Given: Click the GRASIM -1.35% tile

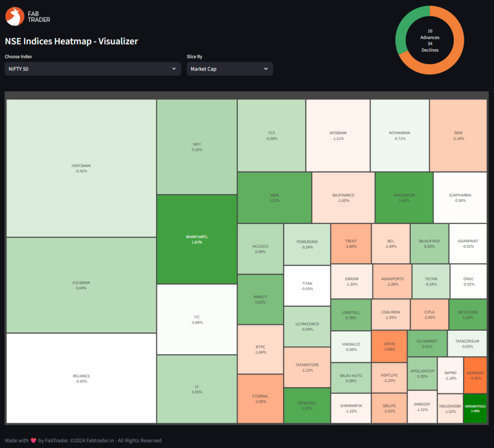Looking at the screenshot, I should [352, 281].
